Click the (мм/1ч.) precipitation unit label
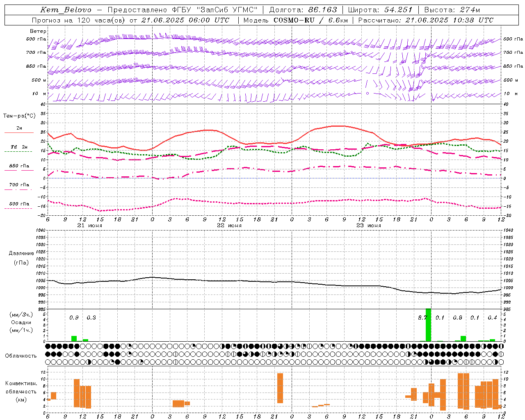 [x=21, y=330]
